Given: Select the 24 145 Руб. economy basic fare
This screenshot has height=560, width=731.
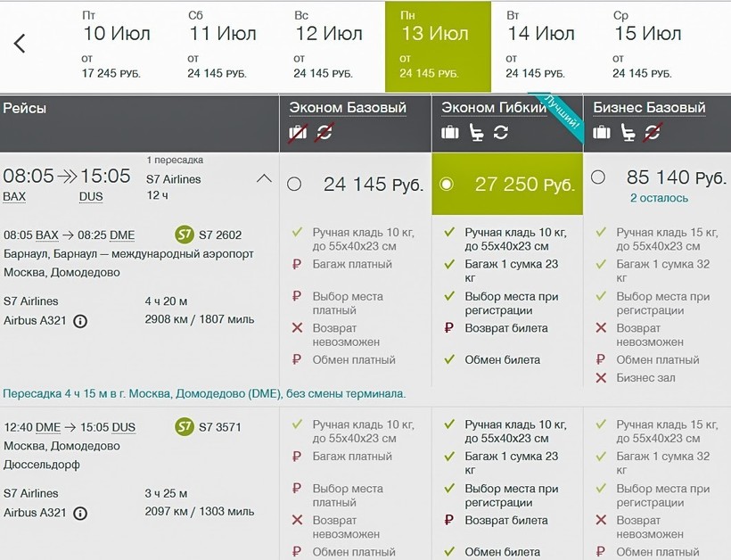Looking at the screenshot, I should [x=294, y=185].
